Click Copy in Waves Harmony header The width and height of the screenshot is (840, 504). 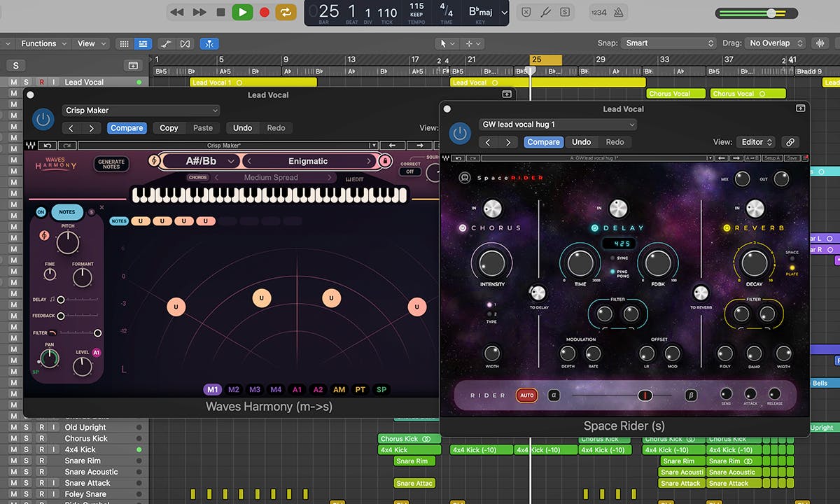coord(169,128)
